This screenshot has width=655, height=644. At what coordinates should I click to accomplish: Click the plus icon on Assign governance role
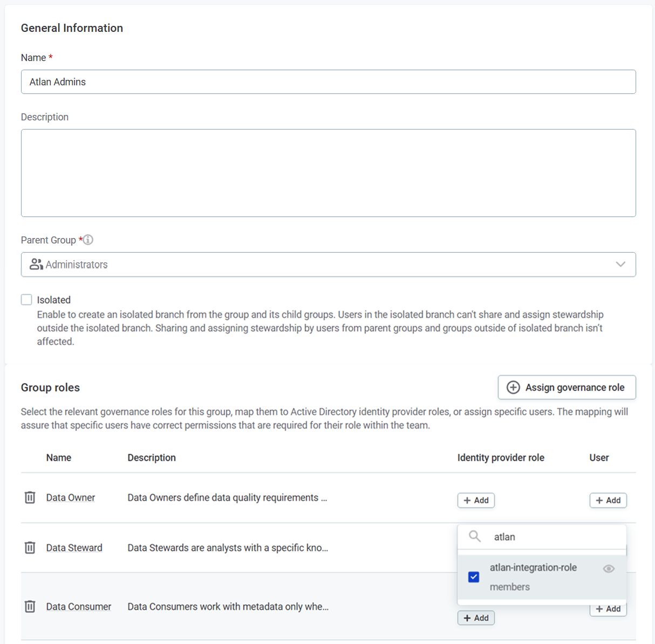tap(512, 387)
